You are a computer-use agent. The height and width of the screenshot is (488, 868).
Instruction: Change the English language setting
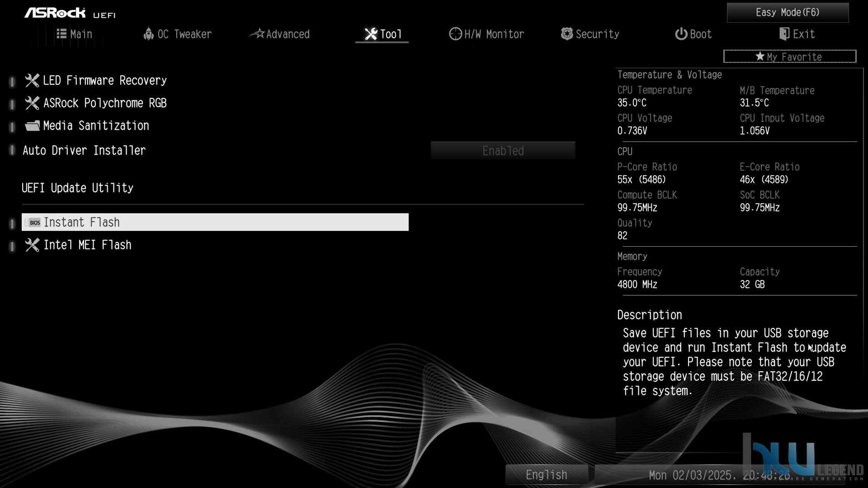[547, 475]
